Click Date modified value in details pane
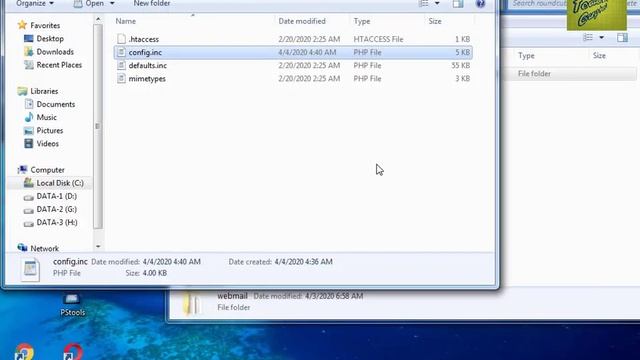 point(171,262)
